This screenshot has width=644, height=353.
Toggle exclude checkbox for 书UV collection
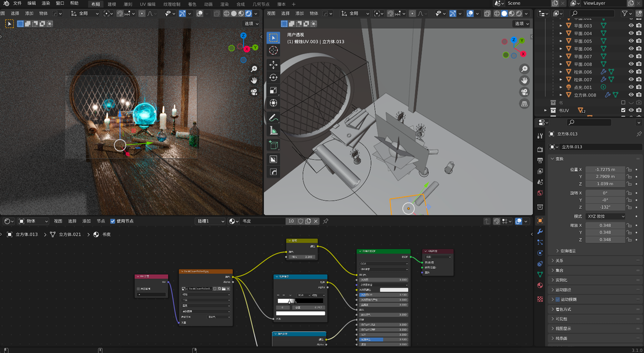[x=623, y=110]
